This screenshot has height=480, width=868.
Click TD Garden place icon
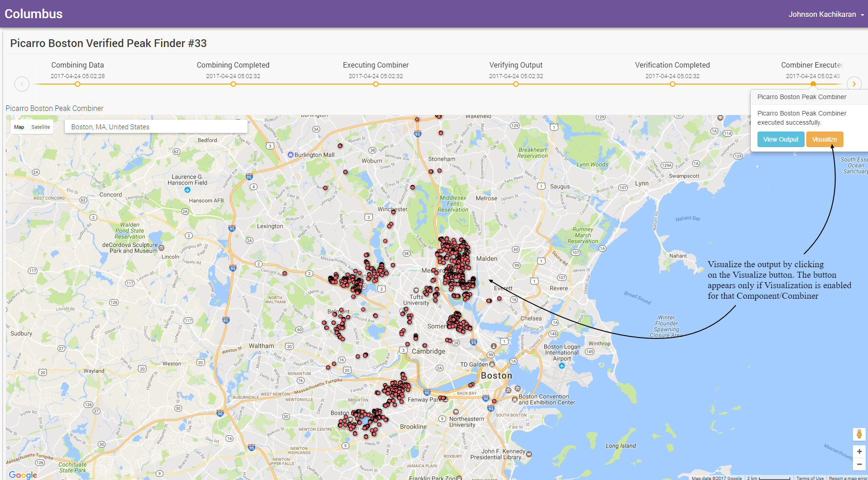(x=492, y=364)
